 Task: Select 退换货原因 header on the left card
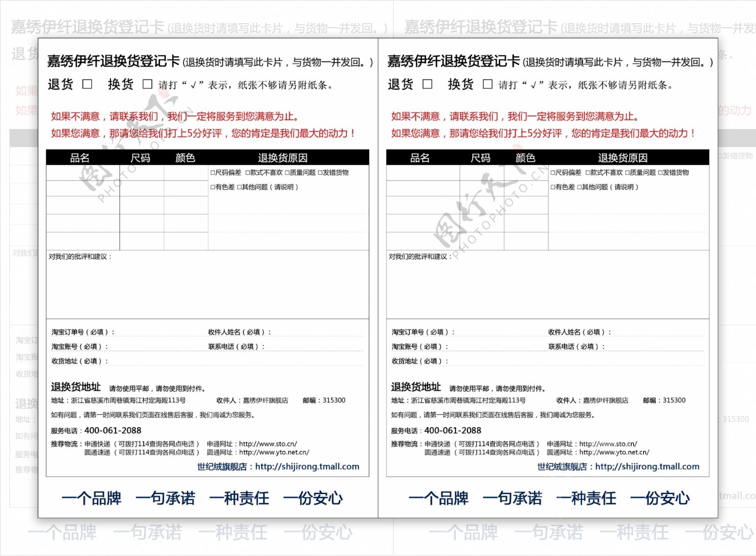(x=283, y=158)
